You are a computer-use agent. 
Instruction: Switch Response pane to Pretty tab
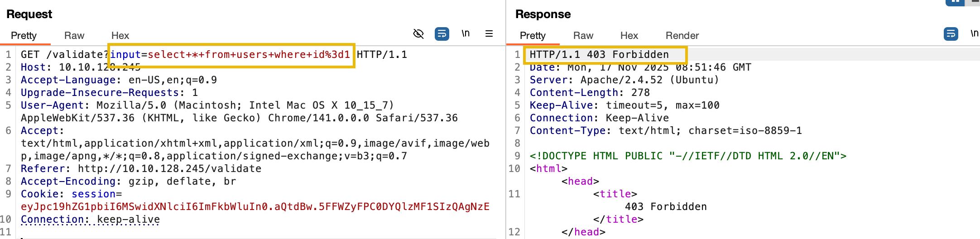point(533,35)
